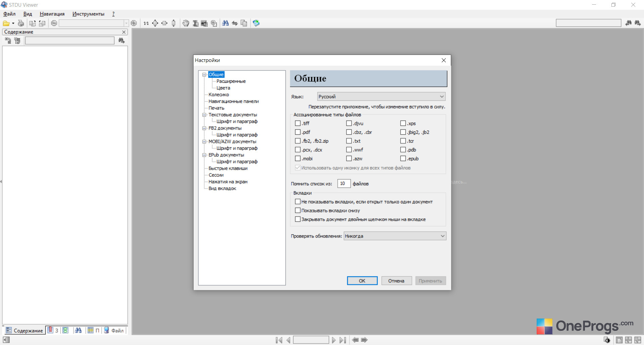Open the Вид menu

[28, 14]
